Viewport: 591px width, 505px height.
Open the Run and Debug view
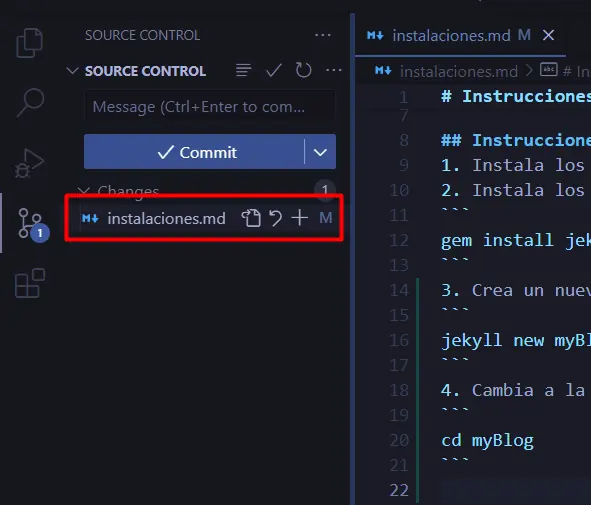click(29, 163)
